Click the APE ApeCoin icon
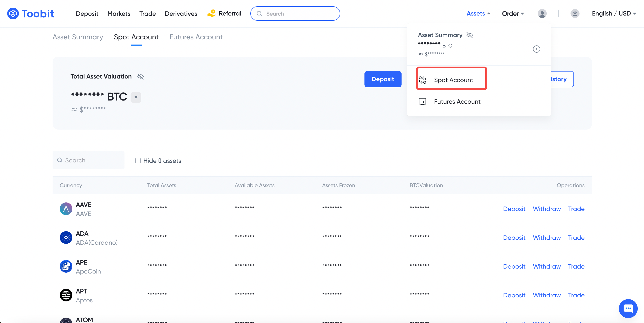Image resolution: width=644 pixels, height=323 pixels. tap(66, 267)
